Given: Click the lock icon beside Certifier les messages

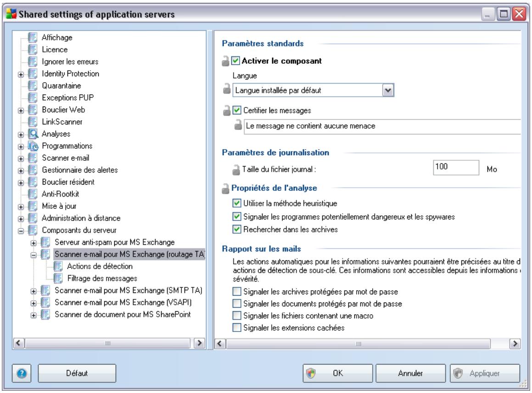Looking at the screenshot, I should point(227,110).
